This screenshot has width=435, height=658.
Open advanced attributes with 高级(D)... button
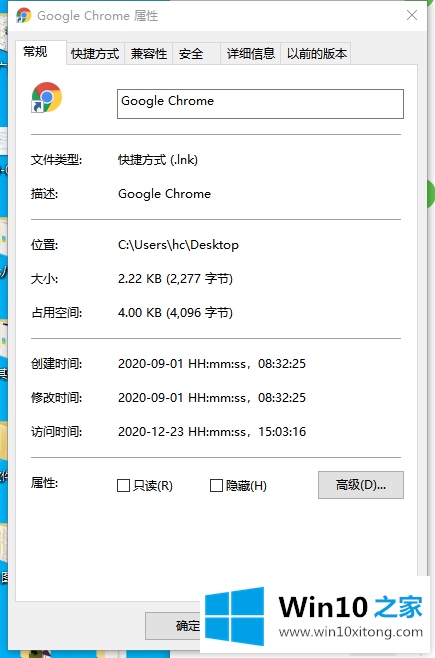click(x=361, y=485)
